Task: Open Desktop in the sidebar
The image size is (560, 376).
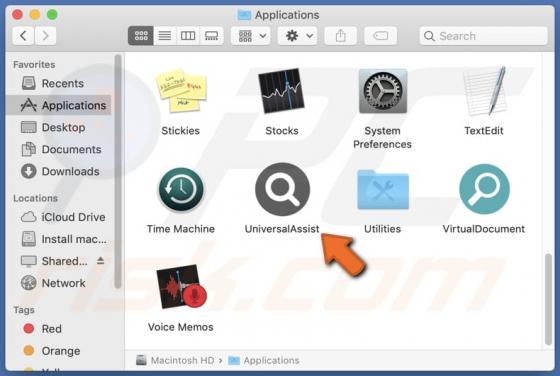Action: [x=59, y=127]
